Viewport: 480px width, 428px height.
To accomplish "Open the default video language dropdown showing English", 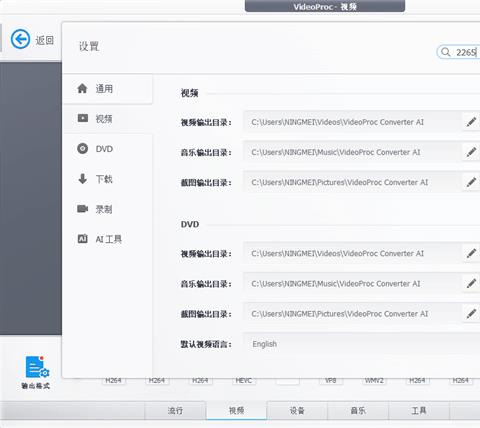I will 362,344.
